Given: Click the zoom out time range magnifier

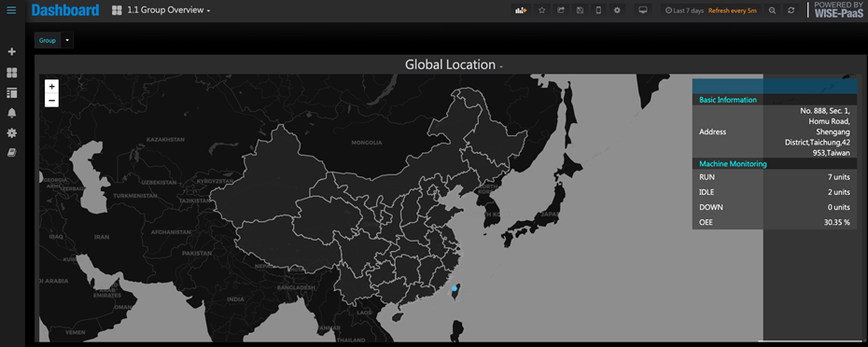Looking at the screenshot, I should tap(772, 10).
